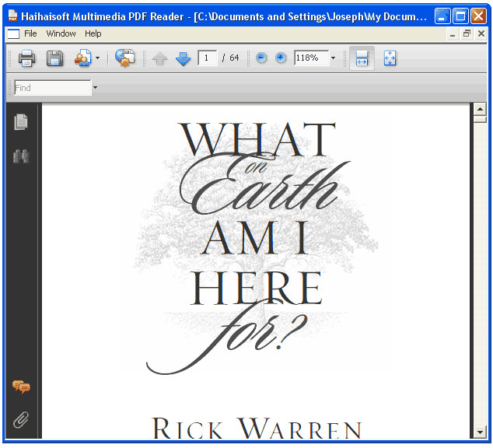Click the zoom percentage field 118%
Screen dimensions: 493x448
[312, 58]
